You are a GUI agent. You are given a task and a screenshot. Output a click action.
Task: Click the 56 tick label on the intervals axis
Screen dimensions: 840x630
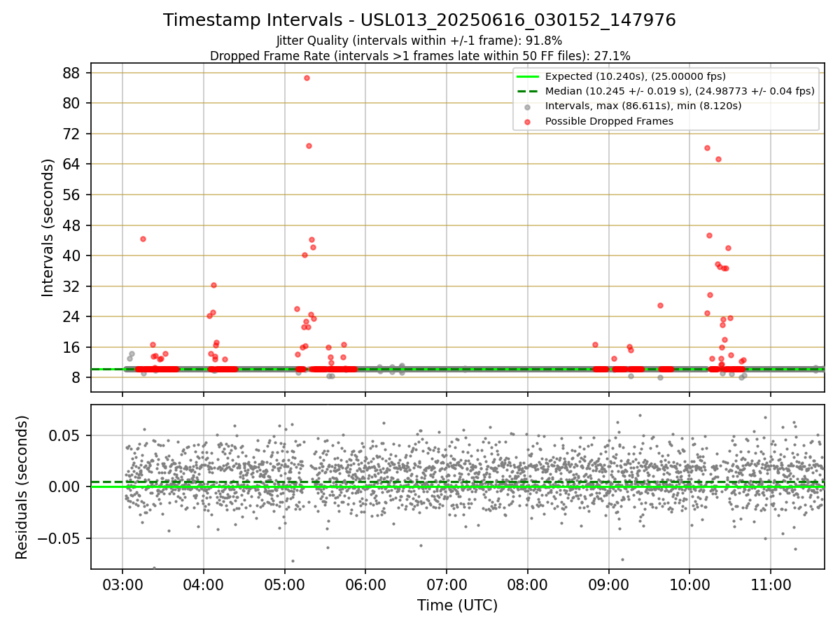pos(73,195)
